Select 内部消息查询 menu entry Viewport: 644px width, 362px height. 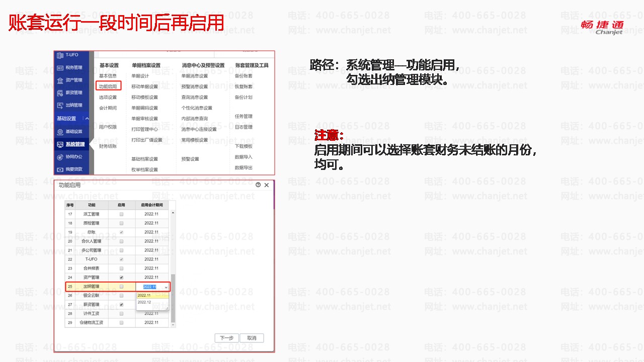pos(195,119)
